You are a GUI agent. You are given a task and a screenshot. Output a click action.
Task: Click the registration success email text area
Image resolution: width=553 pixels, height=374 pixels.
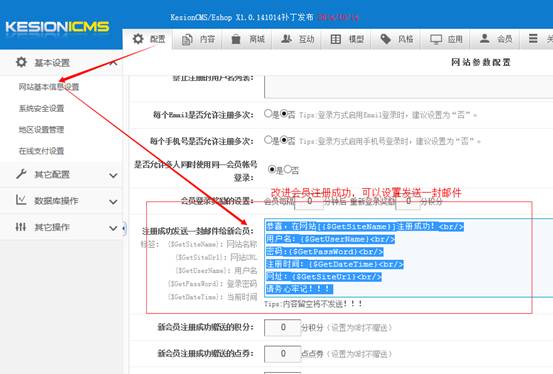point(408,258)
